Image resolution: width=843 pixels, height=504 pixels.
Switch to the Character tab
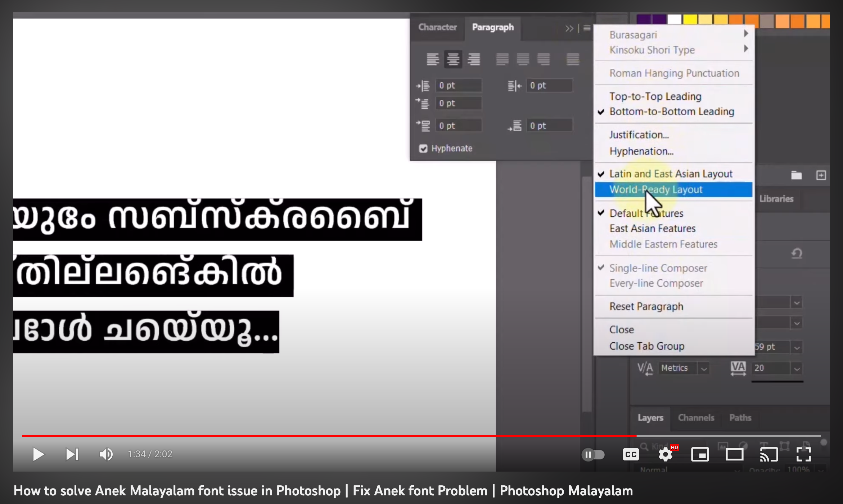[x=437, y=27]
